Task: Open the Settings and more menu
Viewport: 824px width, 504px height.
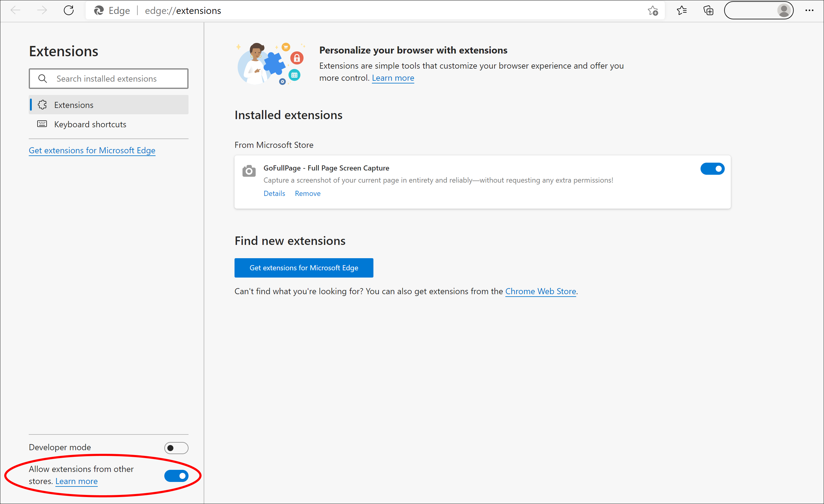Action: [x=809, y=10]
